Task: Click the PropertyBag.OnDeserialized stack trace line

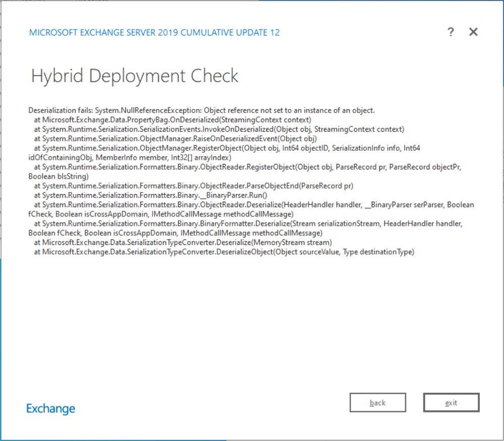Action: [173, 120]
